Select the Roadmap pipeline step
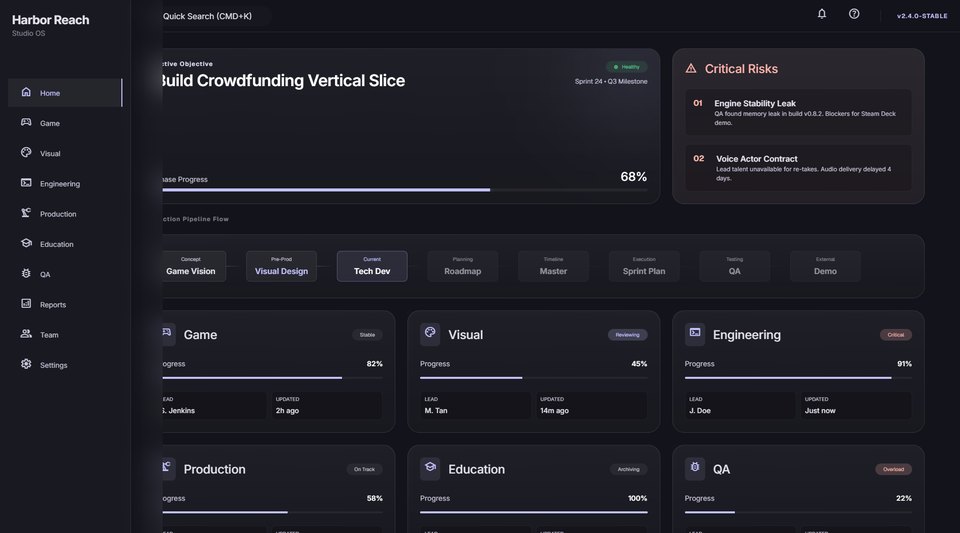 coord(462,266)
